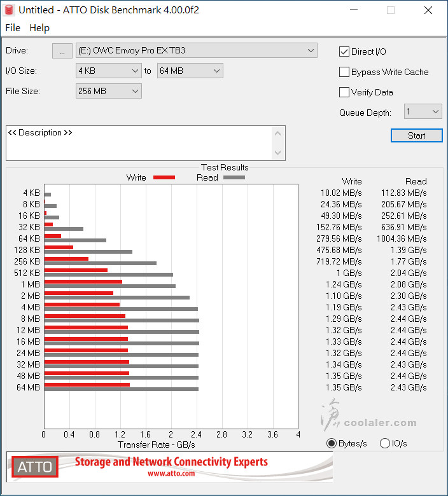Viewport: 448px width, 496px height.
Task: Click the 16 KB chart row label
Action: click(x=29, y=216)
